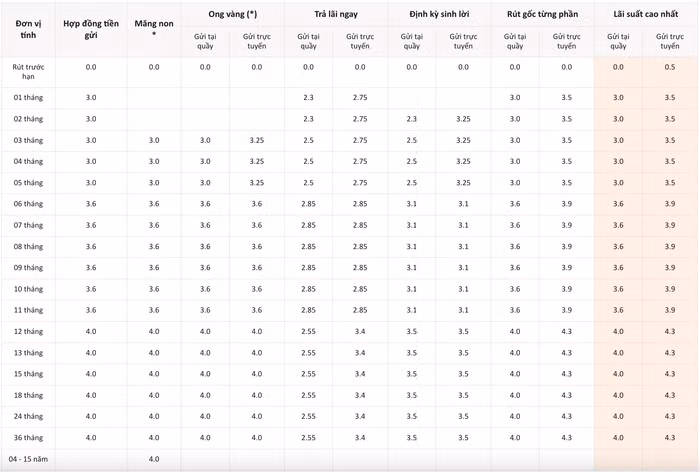Image resolution: width=700 pixels, height=472 pixels.
Task: Select the "Lãi suất cao nhất" header
Action: tap(643, 14)
